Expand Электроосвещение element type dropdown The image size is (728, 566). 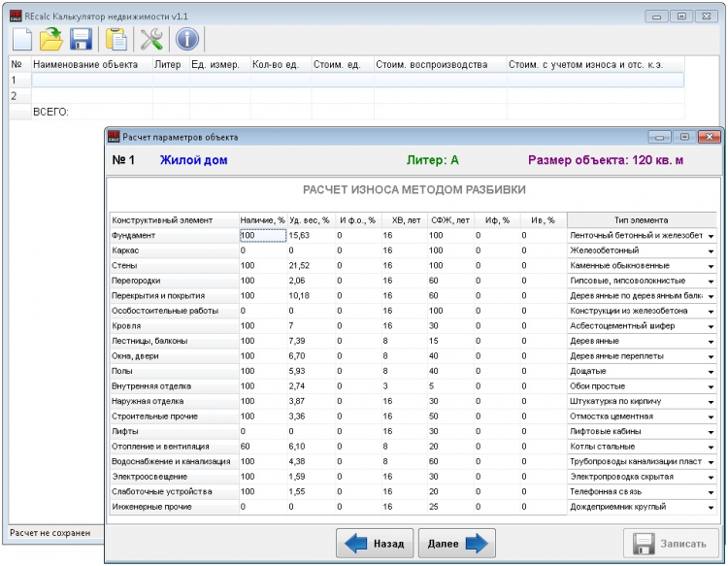711,477
